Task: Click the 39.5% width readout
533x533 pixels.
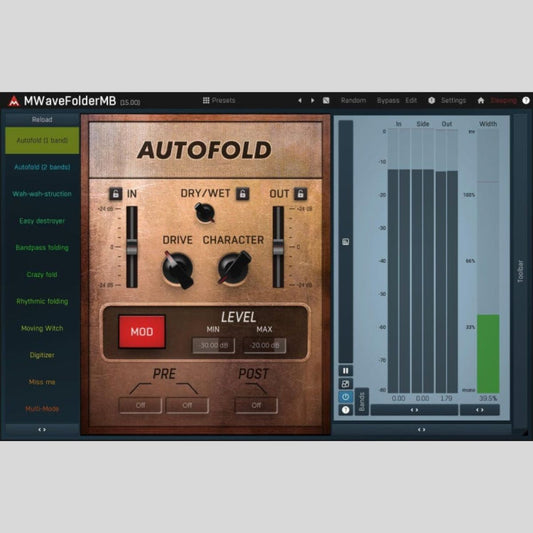Action: click(x=488, y=398)
